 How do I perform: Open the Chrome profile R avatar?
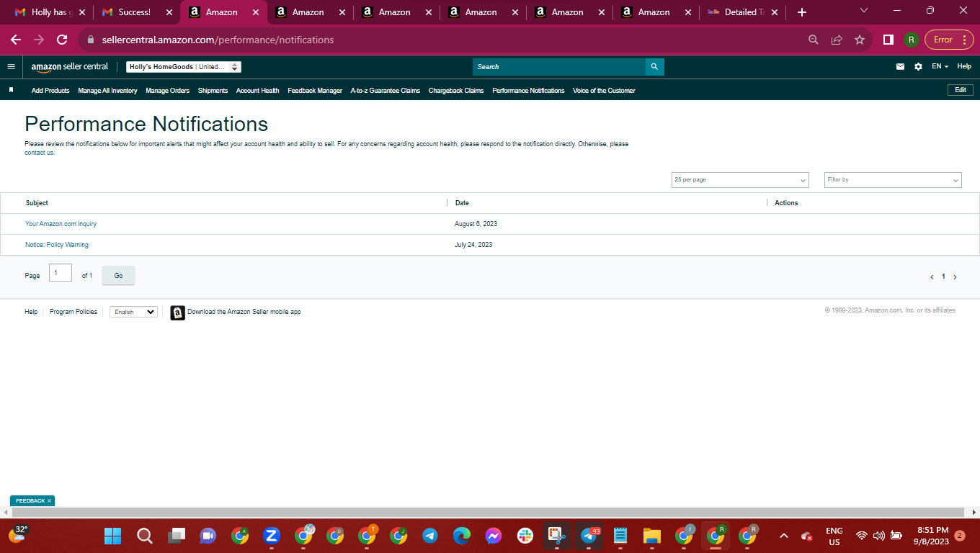click(x=912, y=40)
